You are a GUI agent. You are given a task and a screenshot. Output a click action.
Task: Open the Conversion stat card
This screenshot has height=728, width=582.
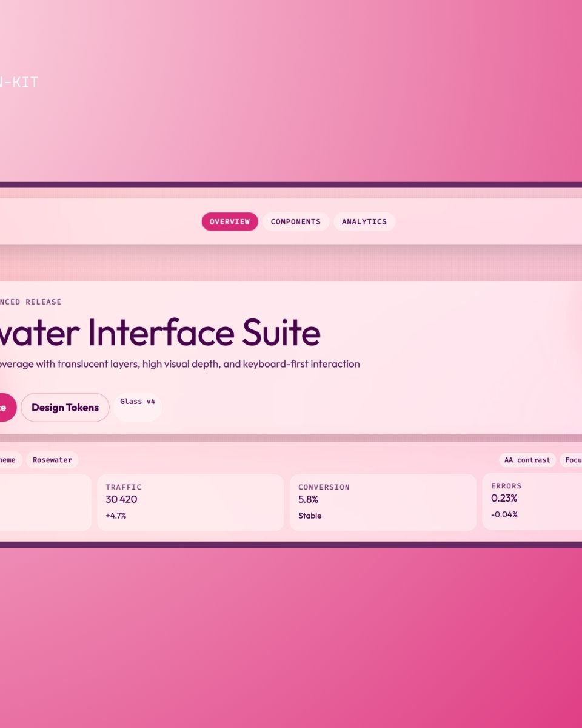coord(383,502)
